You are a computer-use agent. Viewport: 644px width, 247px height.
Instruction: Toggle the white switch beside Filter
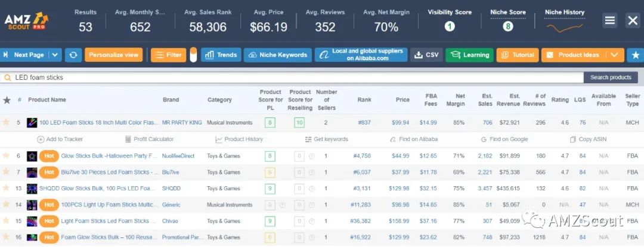click(x=193, y=55)
